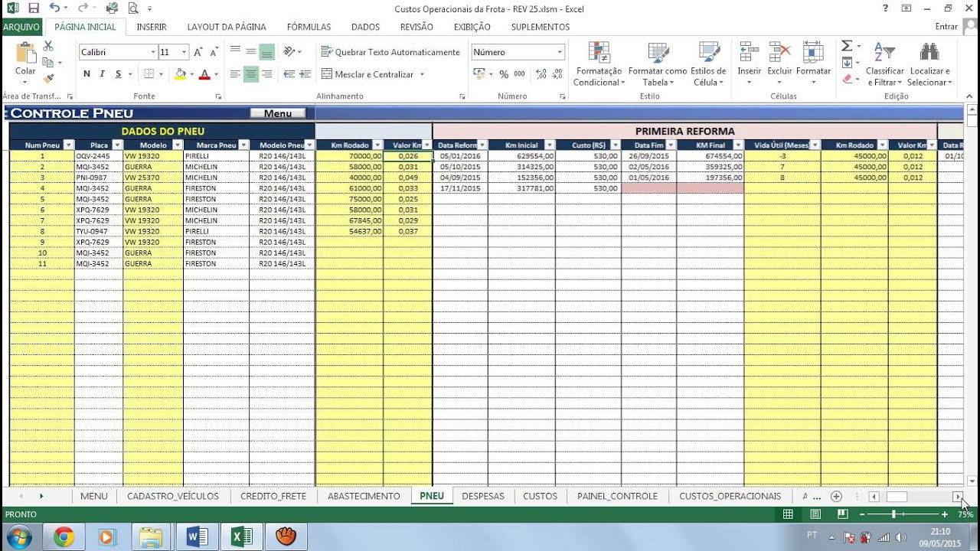
Task: Open the INSERIR ribbon tab
Action: (x=152, y=27)
